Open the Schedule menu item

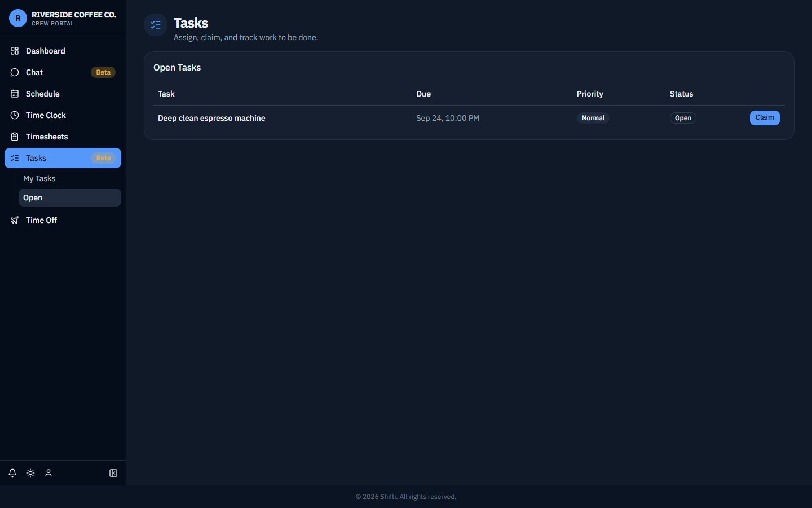click(x=63, y=94)
